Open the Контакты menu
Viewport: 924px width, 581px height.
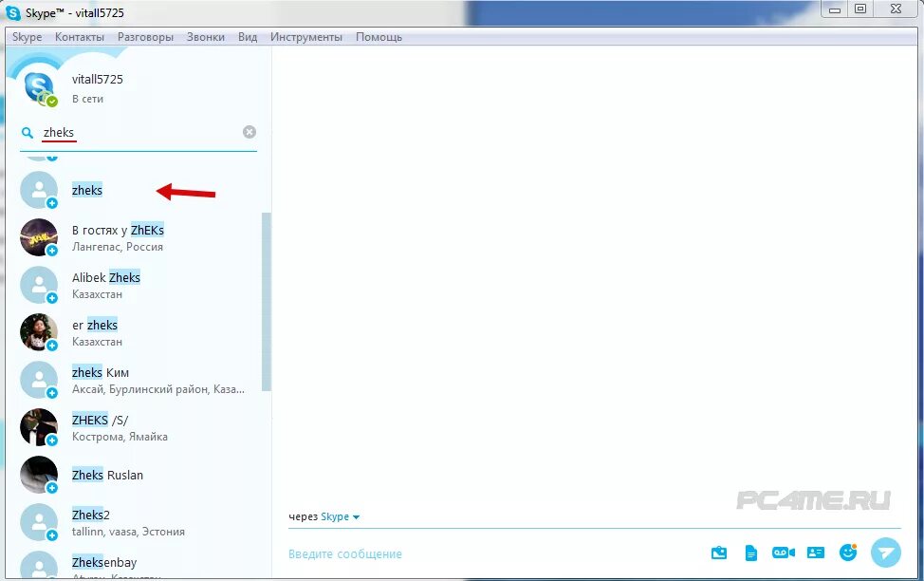80,37
